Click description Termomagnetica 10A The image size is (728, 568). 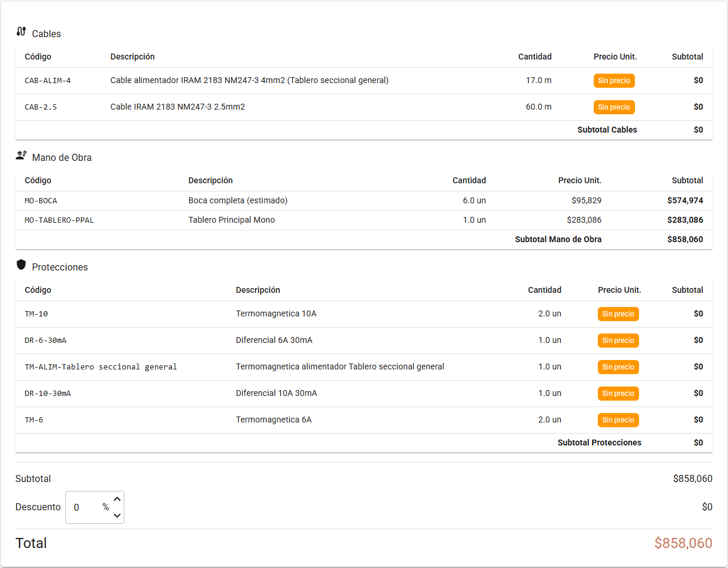276,313
